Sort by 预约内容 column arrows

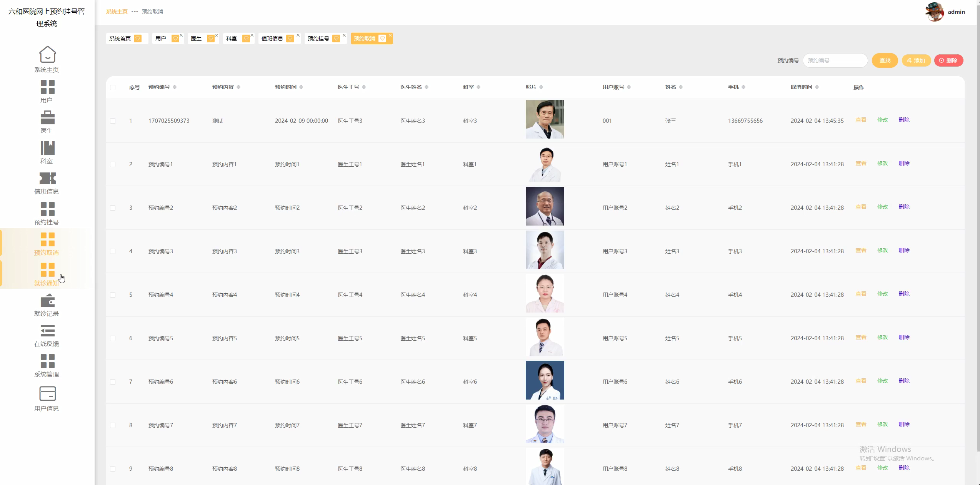coord(238,87)
